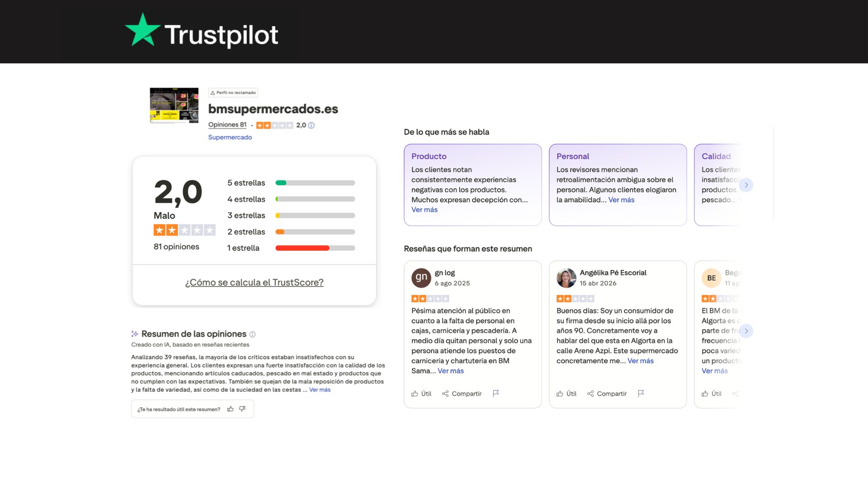Click the BE avatar circle
The image size is (868, 488).
712,278
